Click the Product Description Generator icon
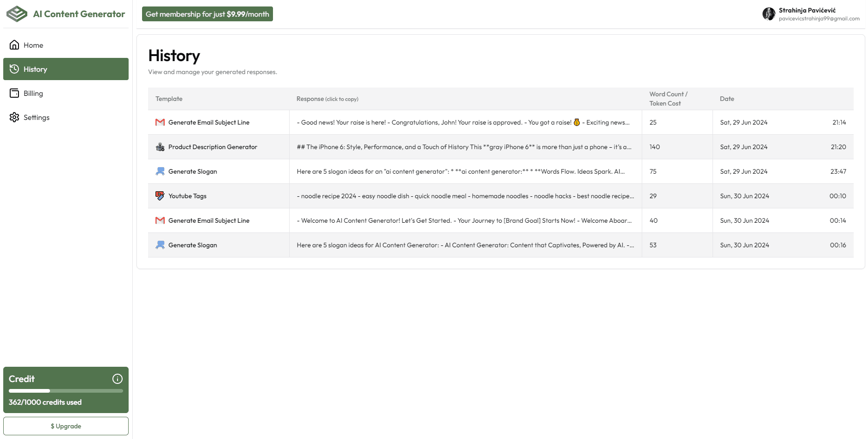Viewport: 868px width, 439px height. (160, 147)
